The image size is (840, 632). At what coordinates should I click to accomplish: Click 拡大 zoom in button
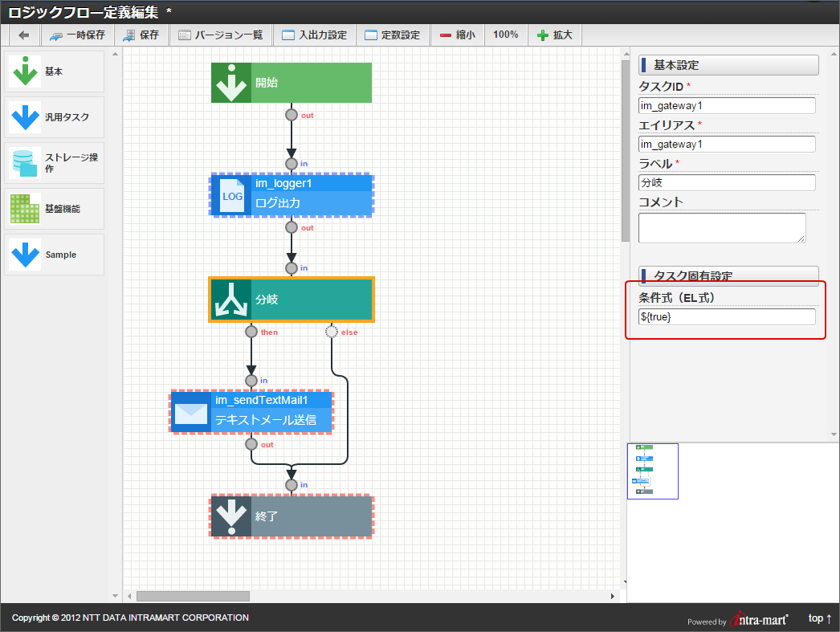(555, 35)
